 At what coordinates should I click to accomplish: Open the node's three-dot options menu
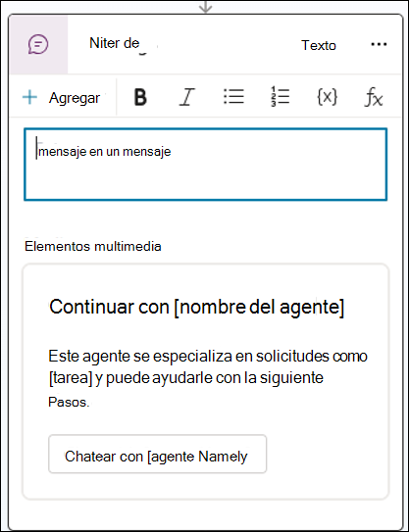(x=379, y=44)
